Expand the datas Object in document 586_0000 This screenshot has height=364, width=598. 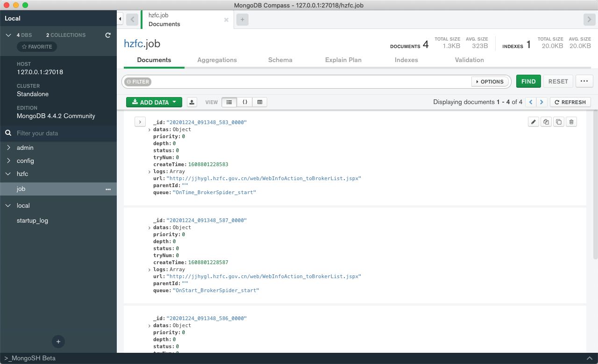click(149, 326)
